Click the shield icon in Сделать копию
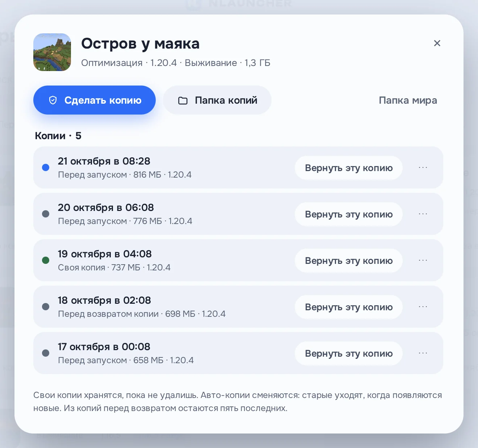The width and height of the screenshot is (478, 448). (x=53, y=100)
